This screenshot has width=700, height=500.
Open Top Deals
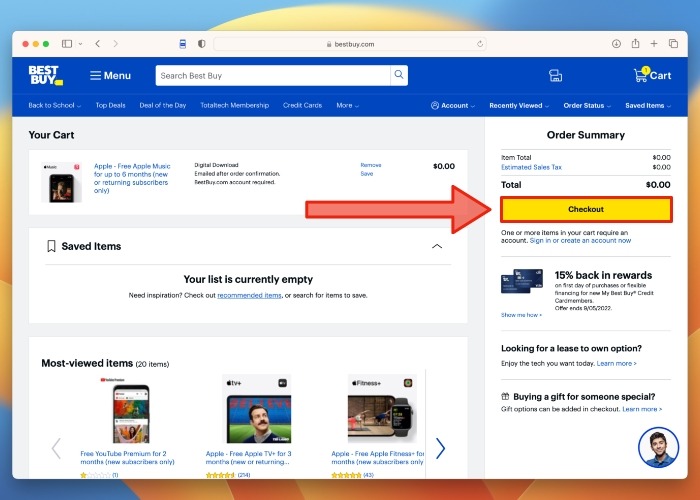coord(110,105)
